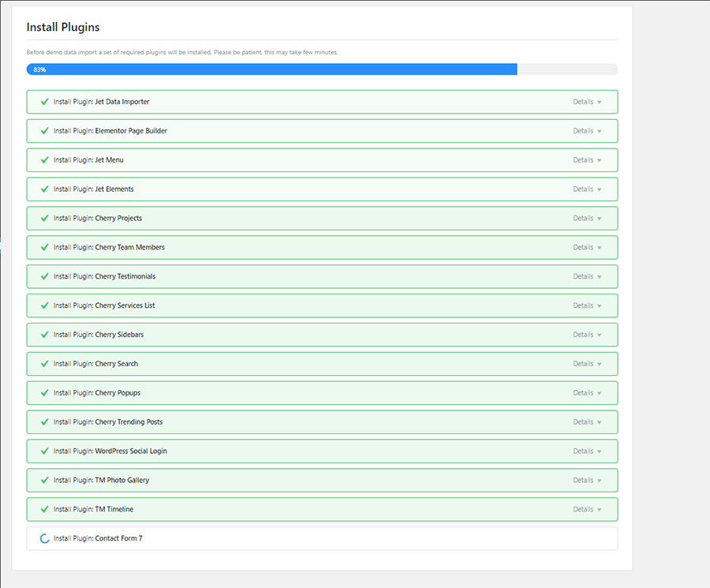Viewport: 710px width, 588px height.
Task: Click the green checkmark beside Jet Data Importer
Action: pos(44,102)
